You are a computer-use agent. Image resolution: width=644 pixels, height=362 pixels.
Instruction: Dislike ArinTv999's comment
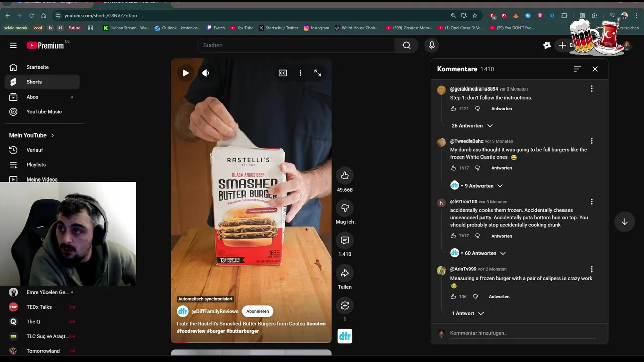tap(475, 297)
